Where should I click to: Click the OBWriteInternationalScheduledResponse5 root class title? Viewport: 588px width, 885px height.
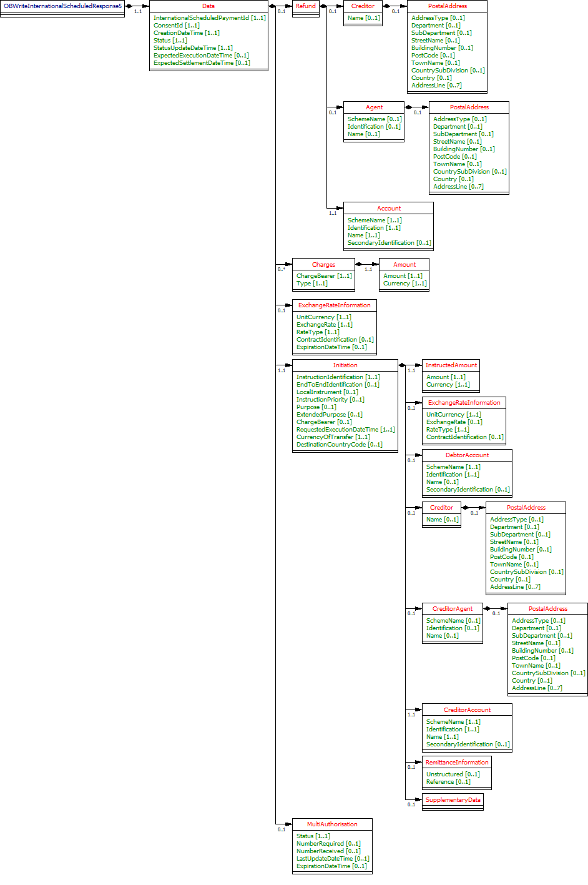[62, 6]
